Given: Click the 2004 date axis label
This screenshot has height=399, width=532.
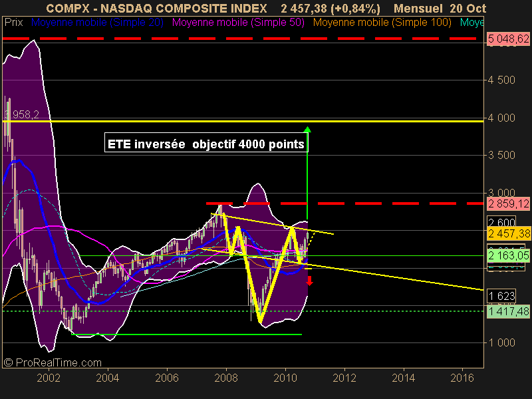Looking at the screenshot, I should point(108,378).
